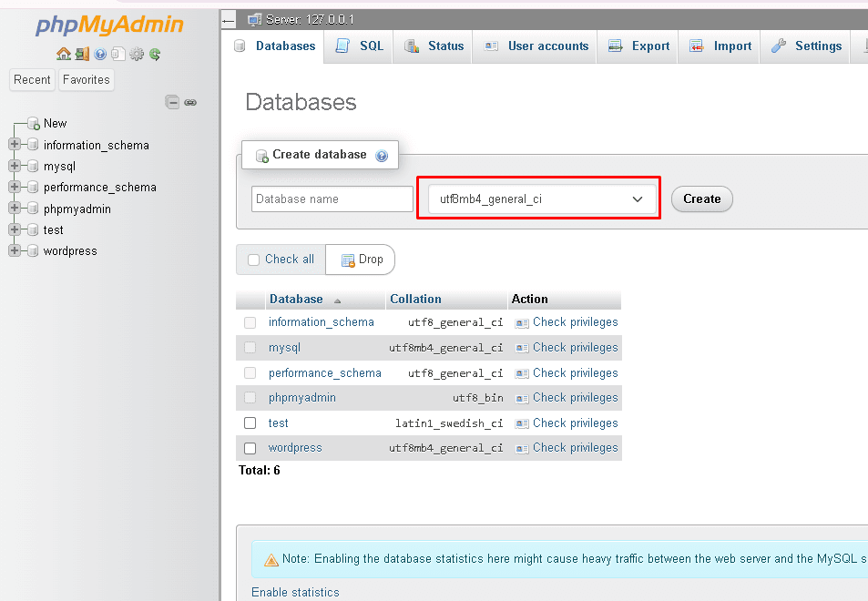Check the checkbox for the test database
This screenshot has width=868, height=601.
(x=250, y=423)
